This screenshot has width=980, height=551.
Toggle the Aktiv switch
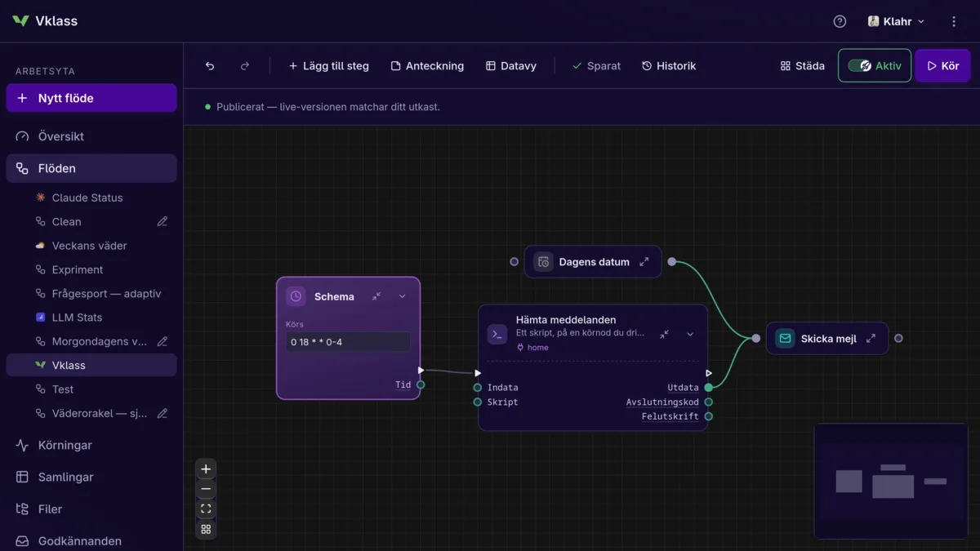(875, 66)
